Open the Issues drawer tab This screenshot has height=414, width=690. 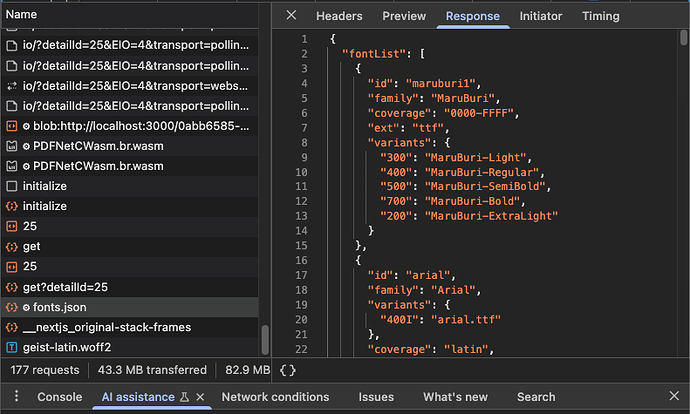[376, 397]
